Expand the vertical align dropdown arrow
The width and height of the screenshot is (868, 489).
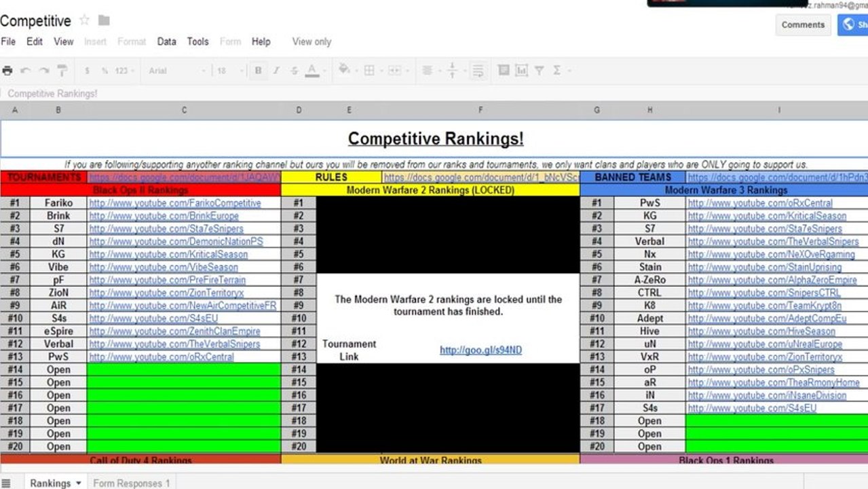[x=464, y=71]
